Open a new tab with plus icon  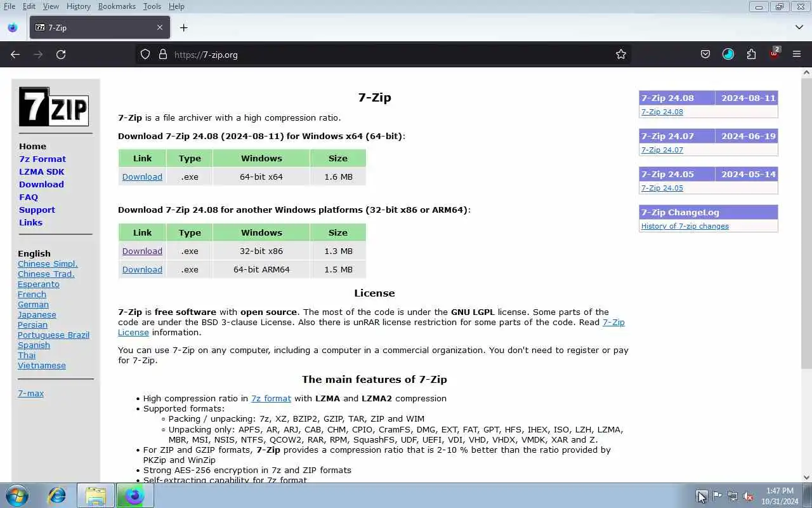(x=183, y=27)
